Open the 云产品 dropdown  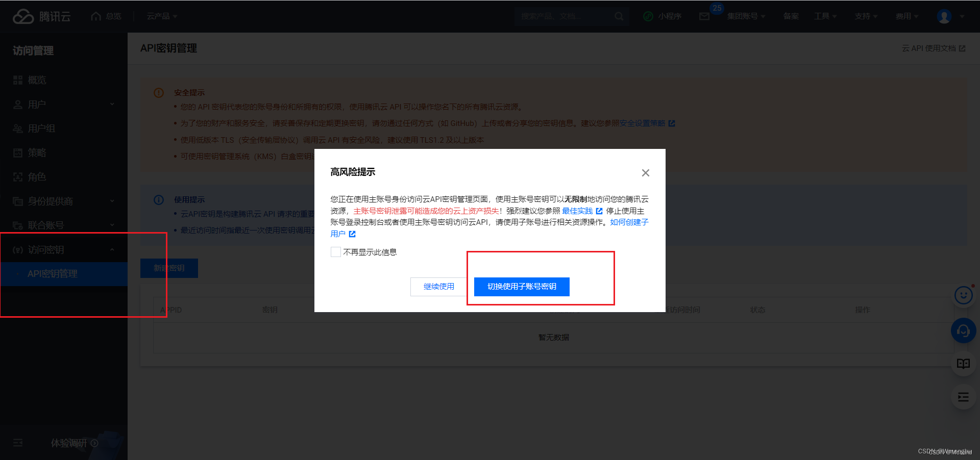tap(162, 16)
